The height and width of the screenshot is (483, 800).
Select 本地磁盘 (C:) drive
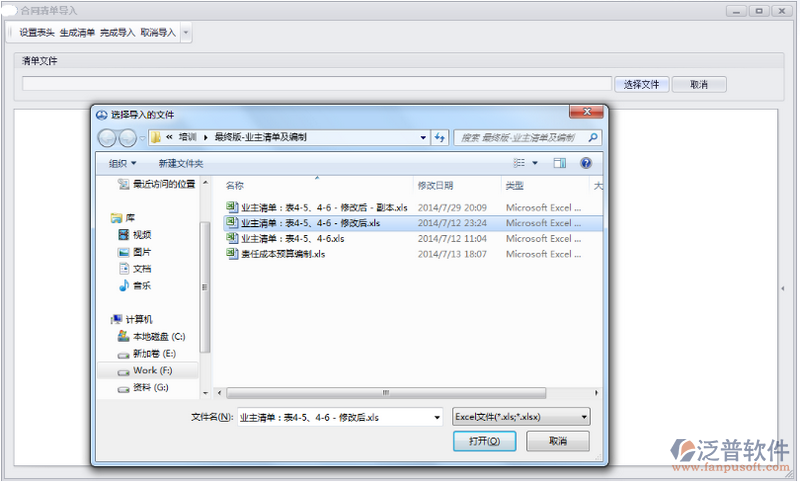152,337
